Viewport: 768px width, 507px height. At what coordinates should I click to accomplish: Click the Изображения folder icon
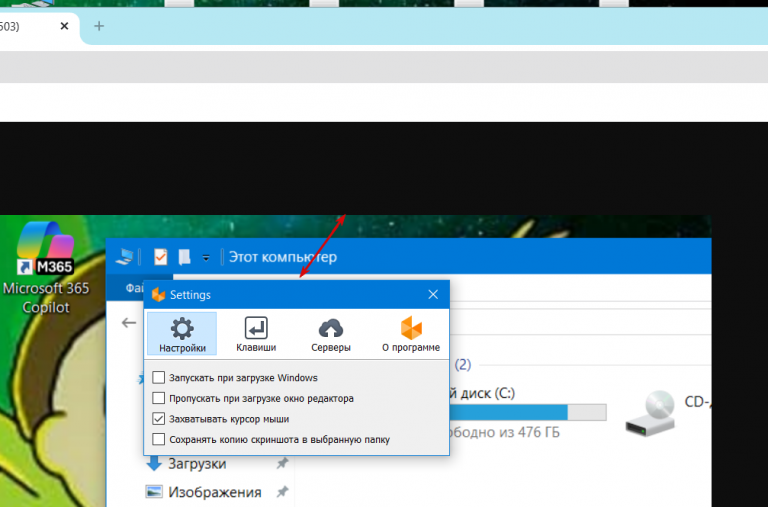pos(154,491)
